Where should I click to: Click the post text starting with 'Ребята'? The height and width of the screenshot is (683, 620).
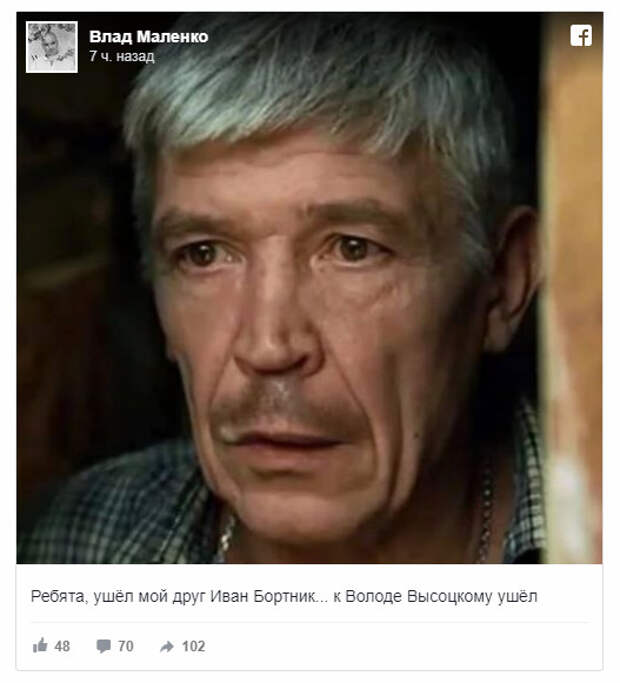(284, 596)
